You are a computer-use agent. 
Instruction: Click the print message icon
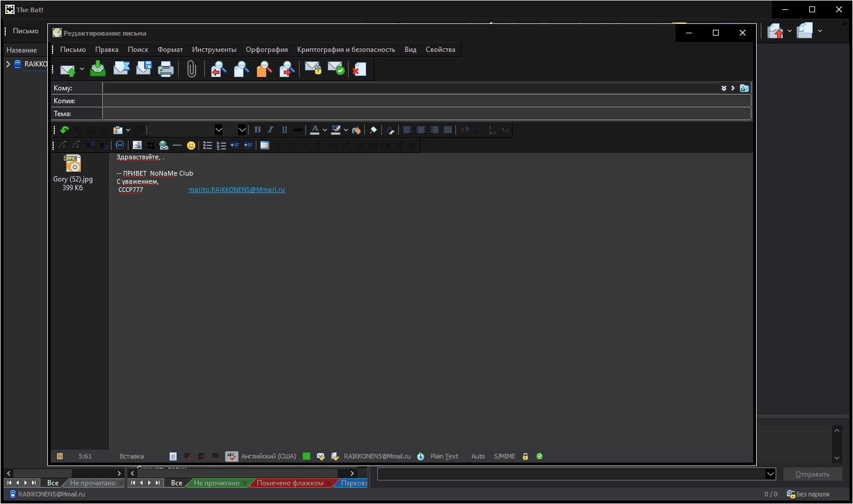click(x=166, y=69)
